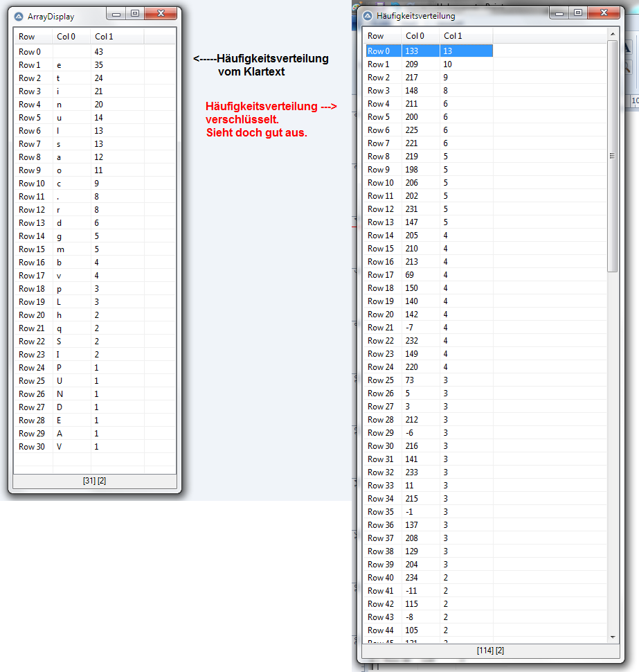Viewport: 639px width, 672px height.
Task: Click the ArrayDisplay window title icon
Action: tap(19, 16)
